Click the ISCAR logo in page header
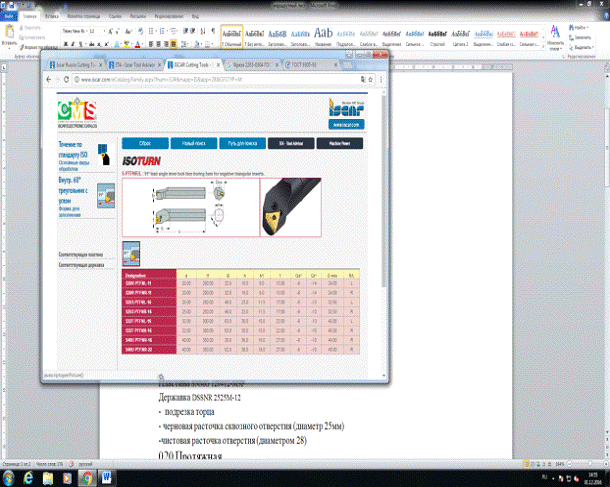The height and width of the screenshot is (487, 610). [x=346, y=109]
